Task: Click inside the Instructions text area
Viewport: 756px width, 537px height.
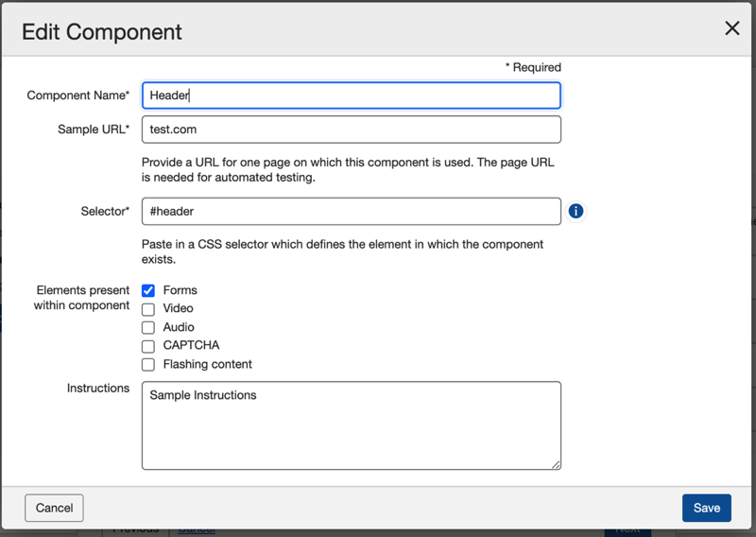Action: click(x=351, y=425)
